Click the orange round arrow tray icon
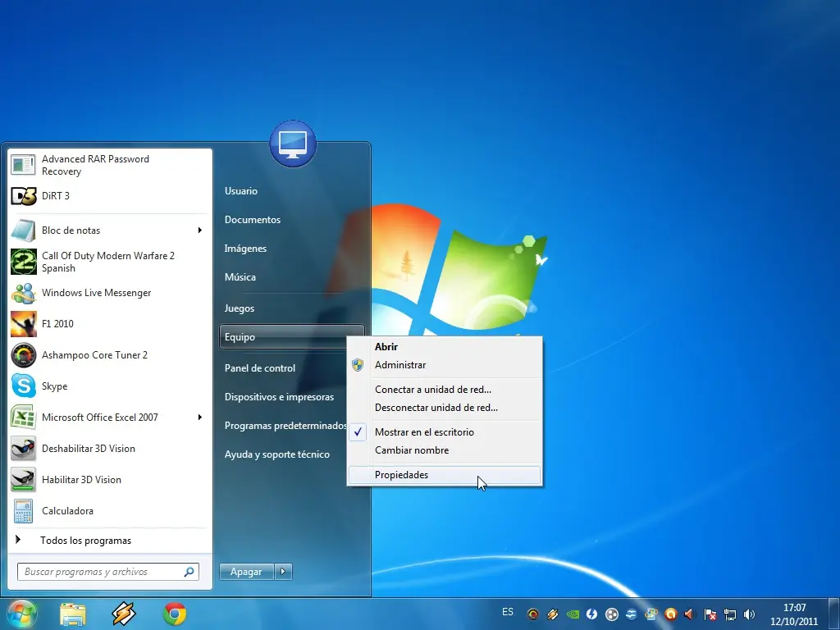 click(x=671, y=614)
